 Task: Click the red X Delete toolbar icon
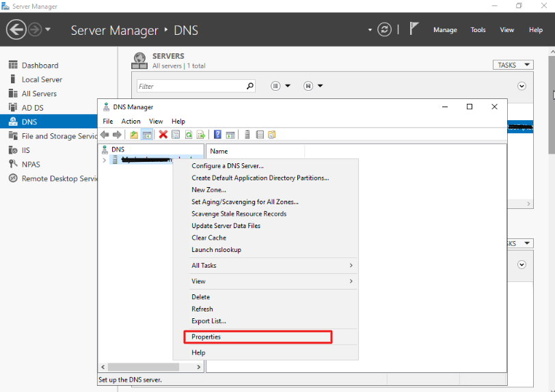pos(163,135)
